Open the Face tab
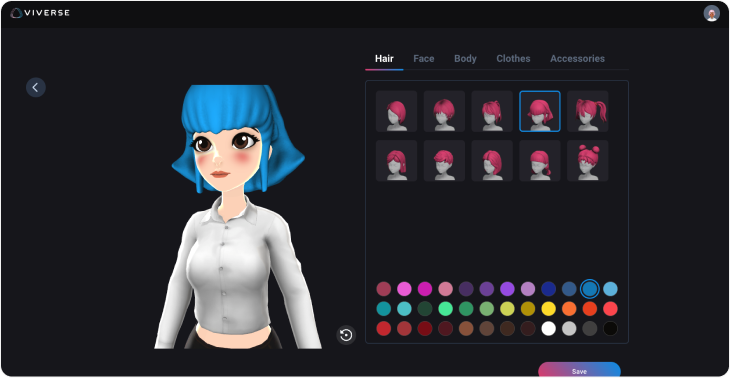The image size is (730, 378). tap(424, 59)
